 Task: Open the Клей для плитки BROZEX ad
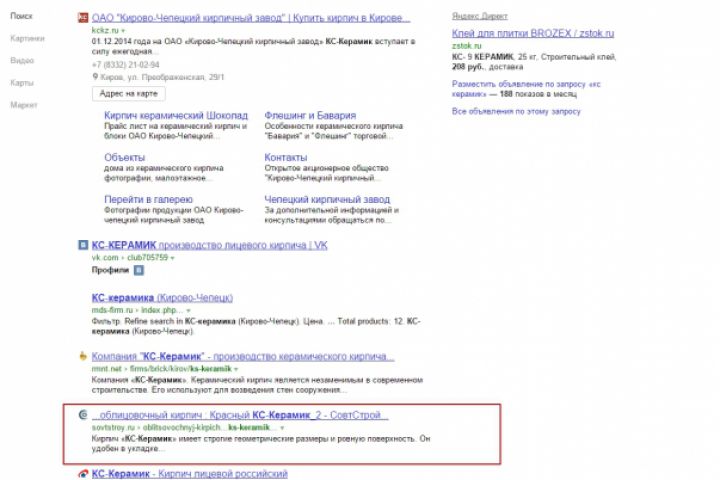click(x=533, y=34)
